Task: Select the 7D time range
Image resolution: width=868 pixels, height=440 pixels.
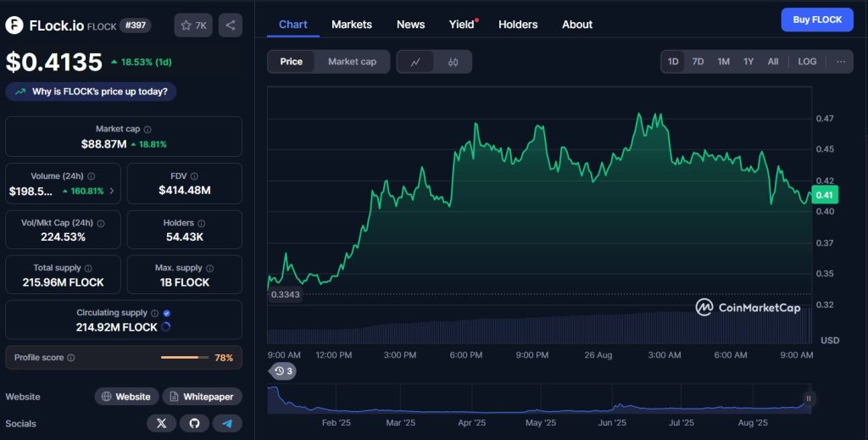Action: click(x=698, y=62)
